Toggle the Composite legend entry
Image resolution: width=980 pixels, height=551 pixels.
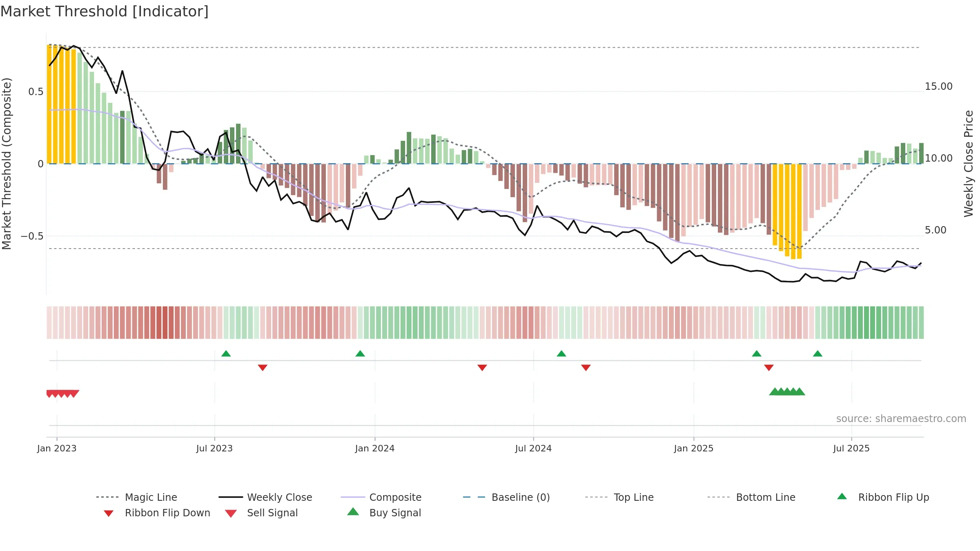pyautogui.click(x=381, y=497)
